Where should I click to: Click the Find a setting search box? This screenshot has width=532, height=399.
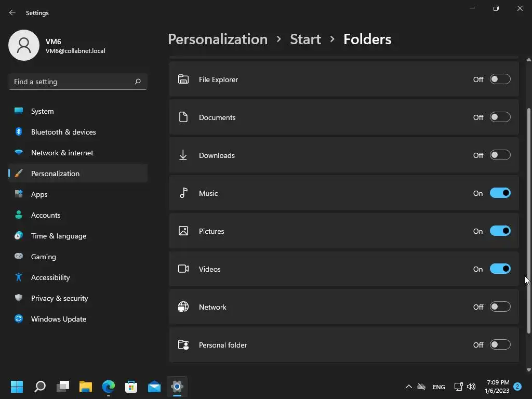coord(72,82)
